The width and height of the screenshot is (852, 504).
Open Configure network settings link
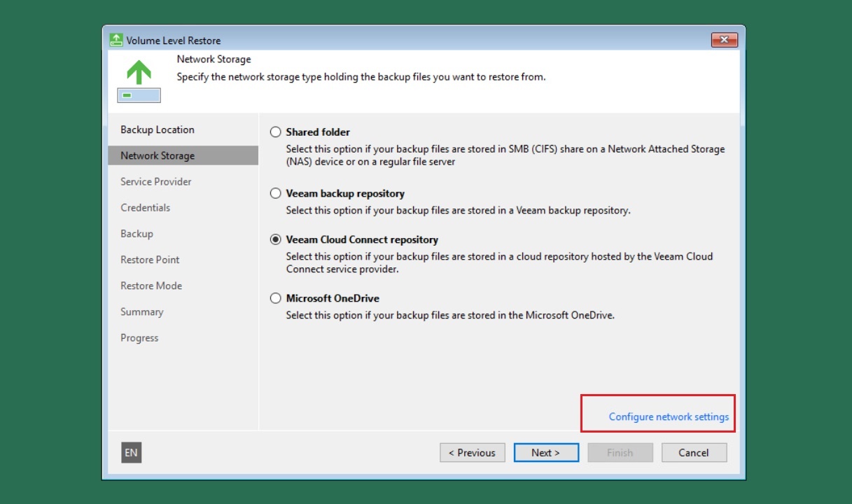669,417
